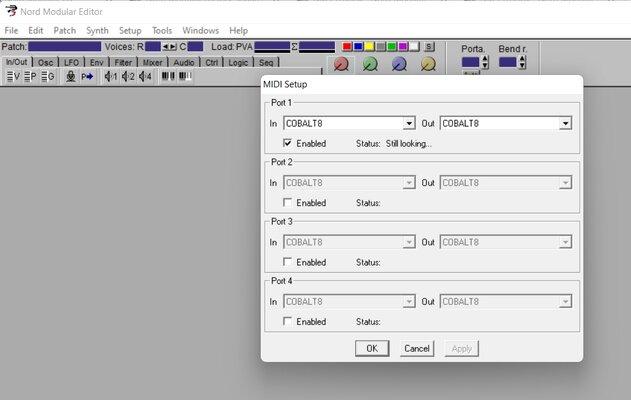Screen dimensions: 631x400
Task: Select the 2 outputs module icon
Action: click(x=128, y=76)
